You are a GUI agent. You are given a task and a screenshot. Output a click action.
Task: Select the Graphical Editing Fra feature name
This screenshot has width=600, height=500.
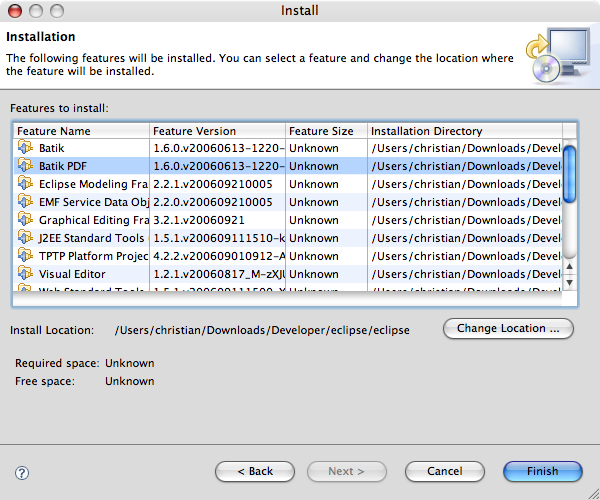pos(94,220)
